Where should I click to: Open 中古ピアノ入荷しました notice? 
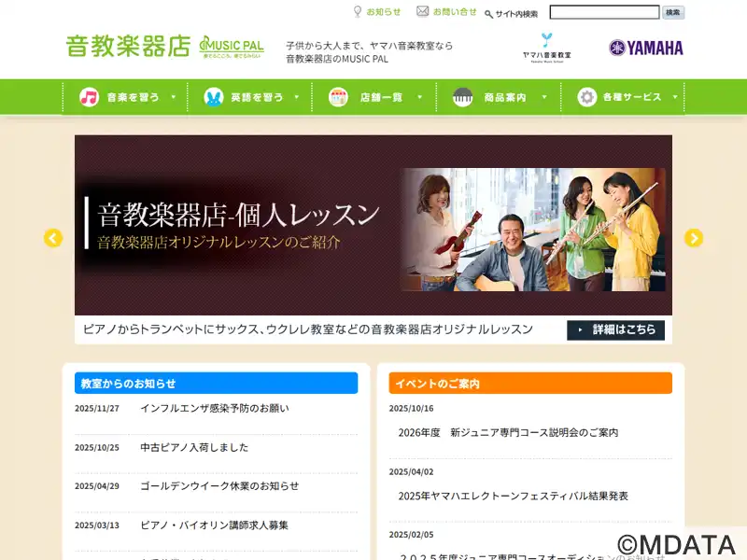pos(194,448)
